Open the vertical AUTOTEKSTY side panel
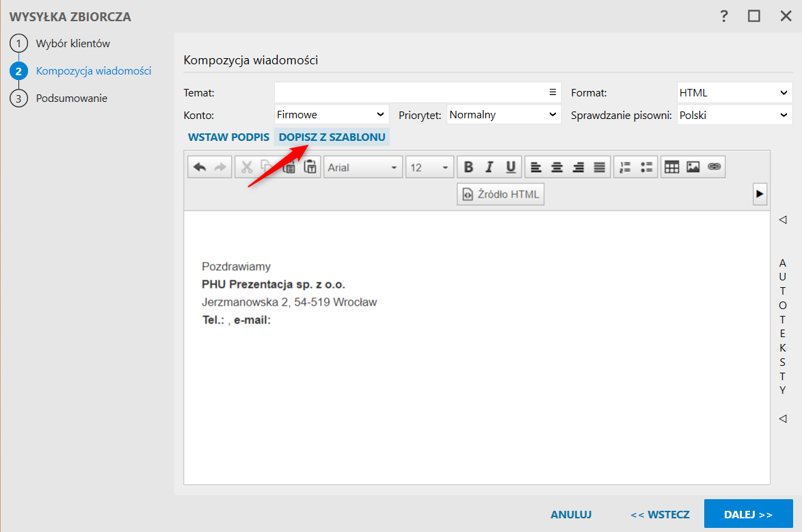This screenshot has height=532, width=802. [x=783, y=326]
